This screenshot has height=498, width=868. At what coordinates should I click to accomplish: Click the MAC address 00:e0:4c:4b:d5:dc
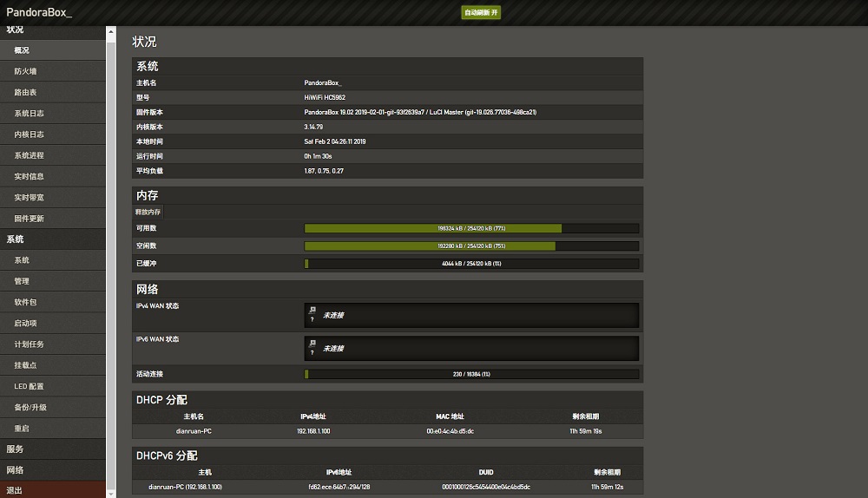[x=450, y=431]
